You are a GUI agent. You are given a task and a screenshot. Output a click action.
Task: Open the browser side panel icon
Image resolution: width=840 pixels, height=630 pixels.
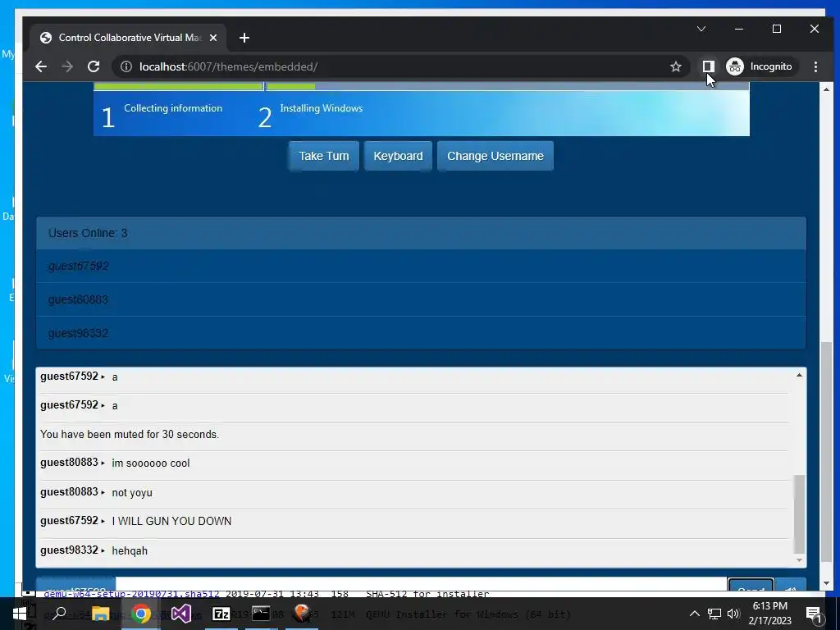tap(708, 66)
